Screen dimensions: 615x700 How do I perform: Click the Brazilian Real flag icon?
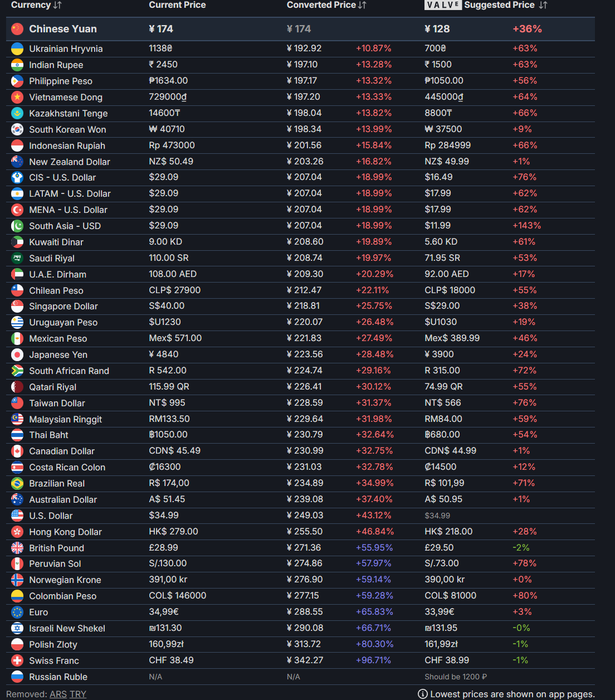pyautogui.click(x=17, y=483)
